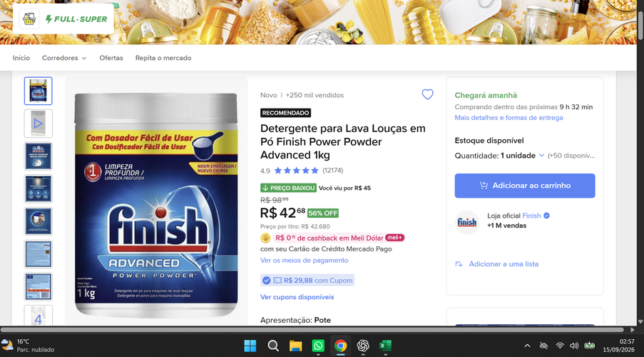The image size is (644, 357).
Task: Click the Finish official store logo
Action: point(467,223)
